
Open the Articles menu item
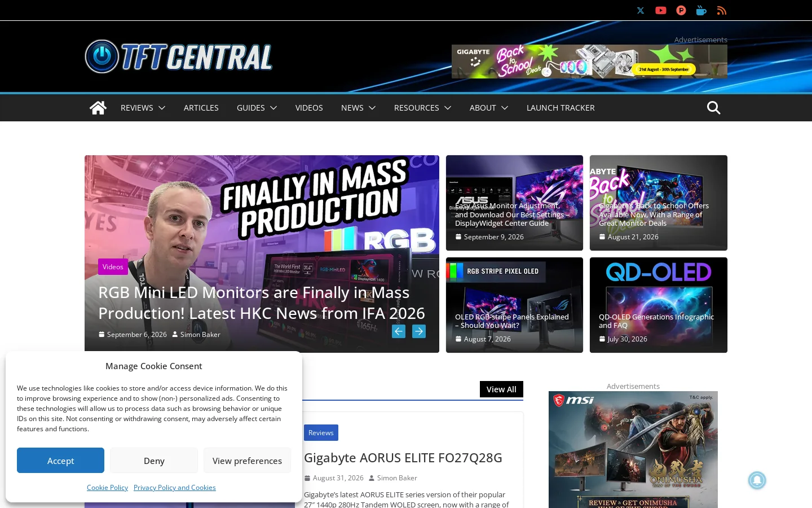point(201,108)
